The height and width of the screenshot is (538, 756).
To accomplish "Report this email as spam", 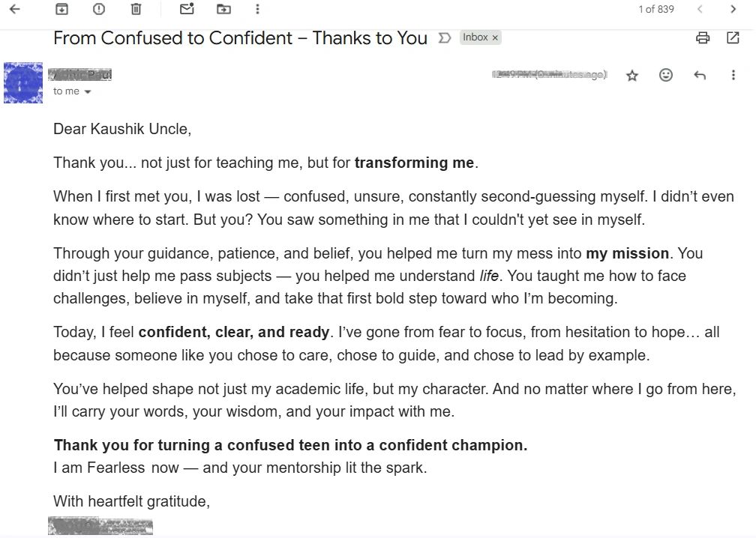I will [99, 10].
